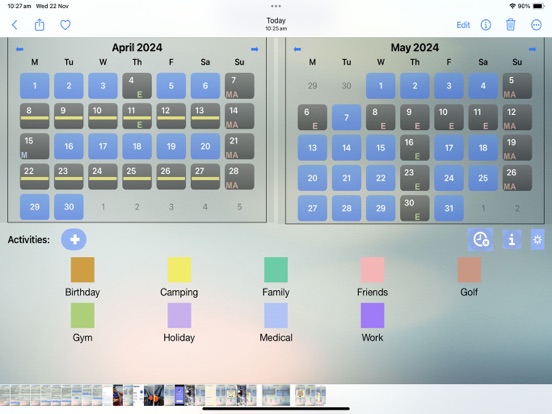The height and width of the screenshot is (414, 552).
Task: Select April 27 with yellow bar
Action: (x=205, y=177)
